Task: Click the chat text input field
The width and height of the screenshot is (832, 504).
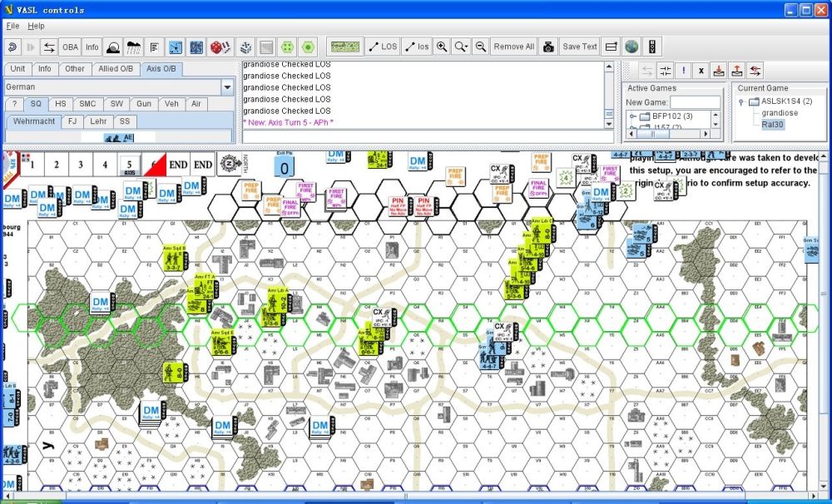Action: tap(428, 136)
